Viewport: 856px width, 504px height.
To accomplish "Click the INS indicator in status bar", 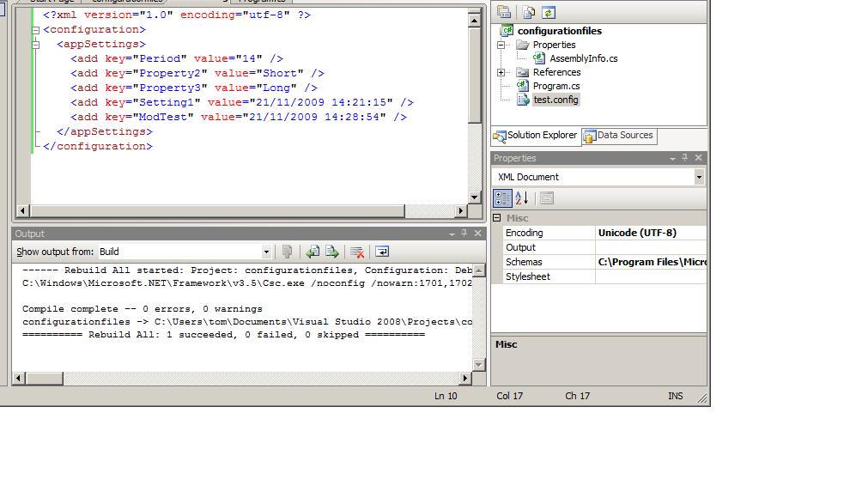I will coord(676,396).
